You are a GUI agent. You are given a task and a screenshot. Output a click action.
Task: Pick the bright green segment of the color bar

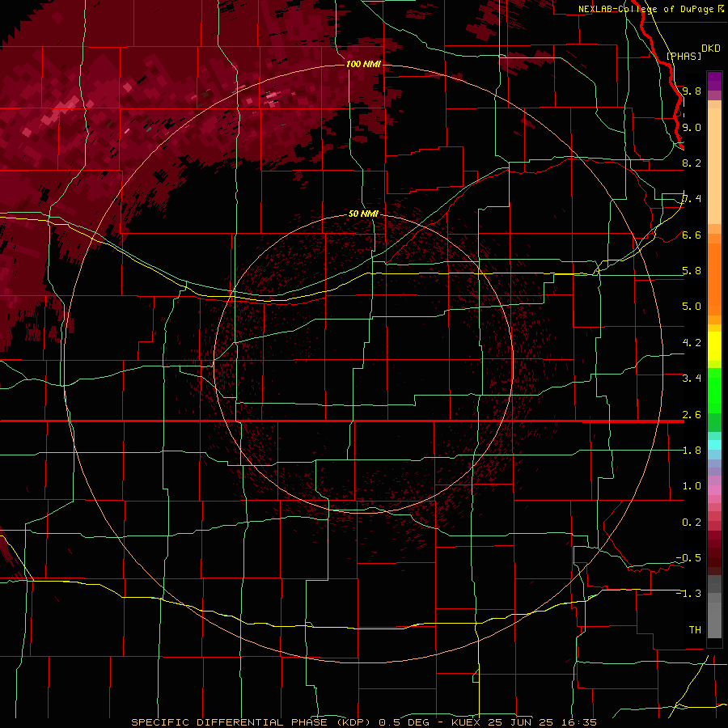tap(714, 390)
